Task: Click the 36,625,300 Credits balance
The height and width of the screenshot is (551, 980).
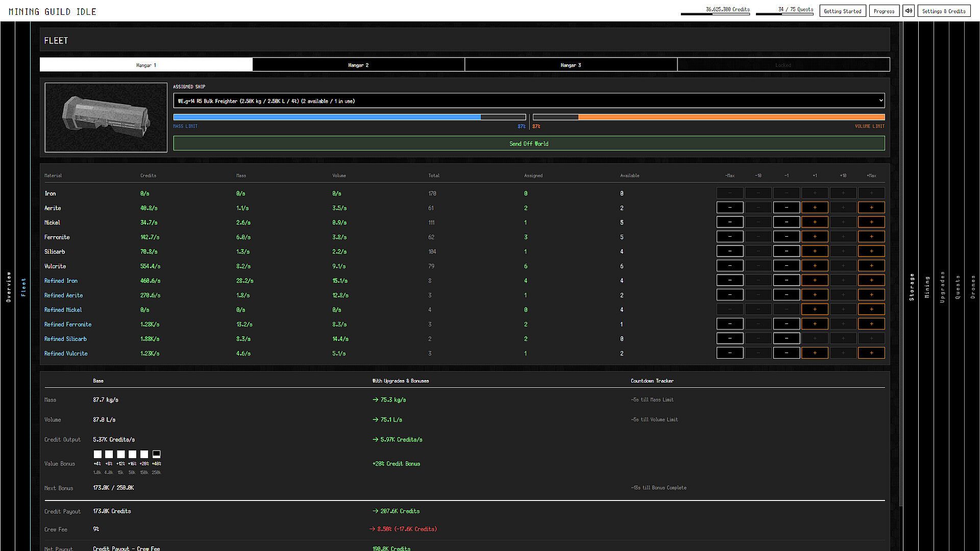Action: click(727, 9)
